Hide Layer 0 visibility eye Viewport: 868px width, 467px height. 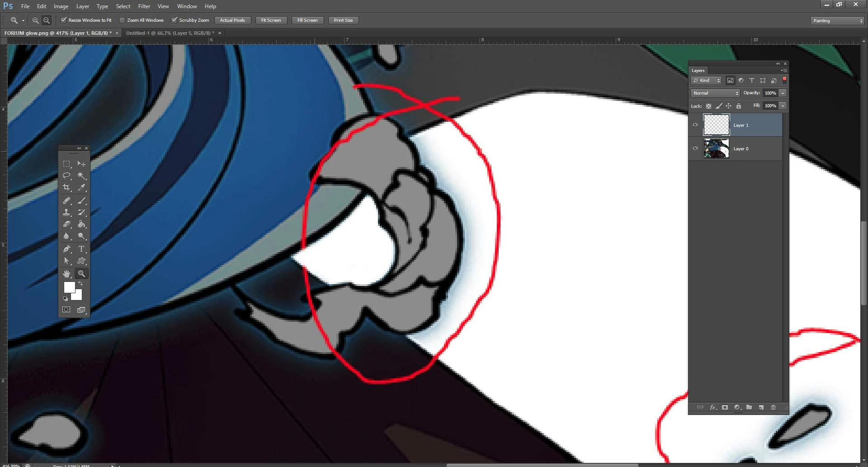695,148
